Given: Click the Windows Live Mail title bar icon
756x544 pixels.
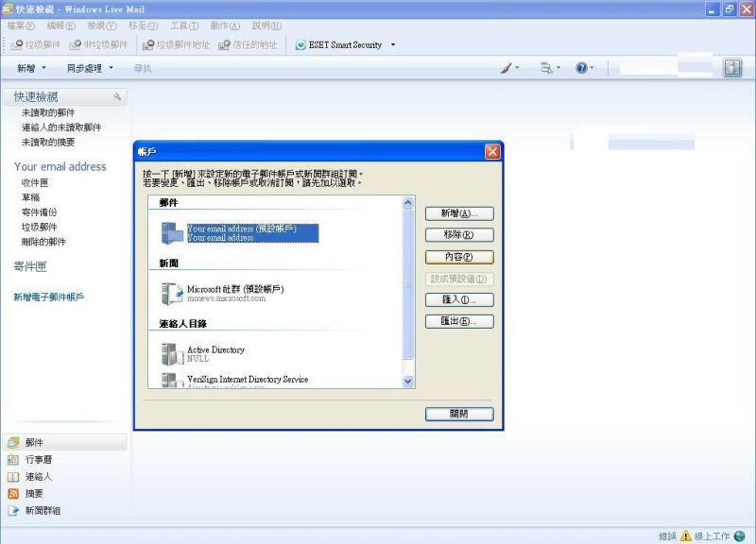Looking at the screenshot, I should click(8, 9).
